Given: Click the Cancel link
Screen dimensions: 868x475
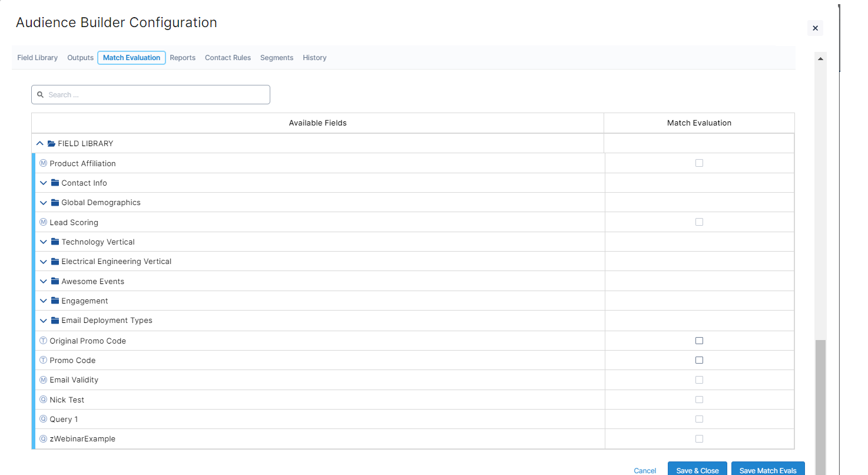Looking at the screenshot, I should coord(645,470).
